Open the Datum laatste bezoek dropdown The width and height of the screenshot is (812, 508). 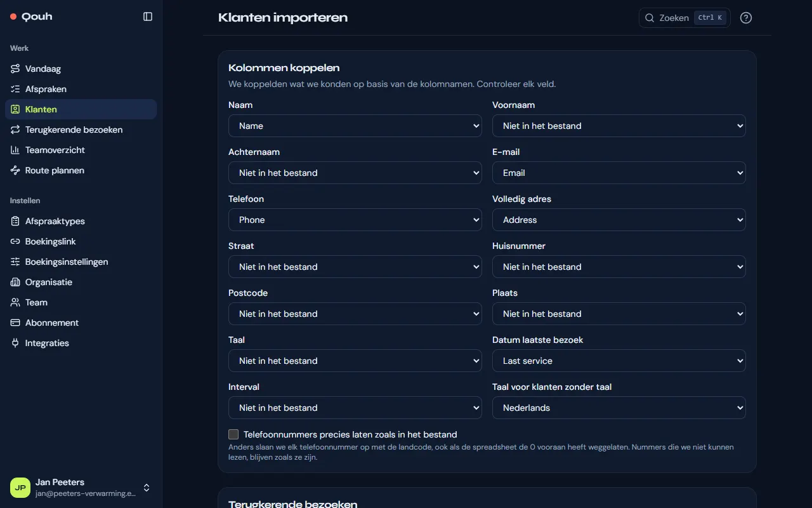point(619,361)
